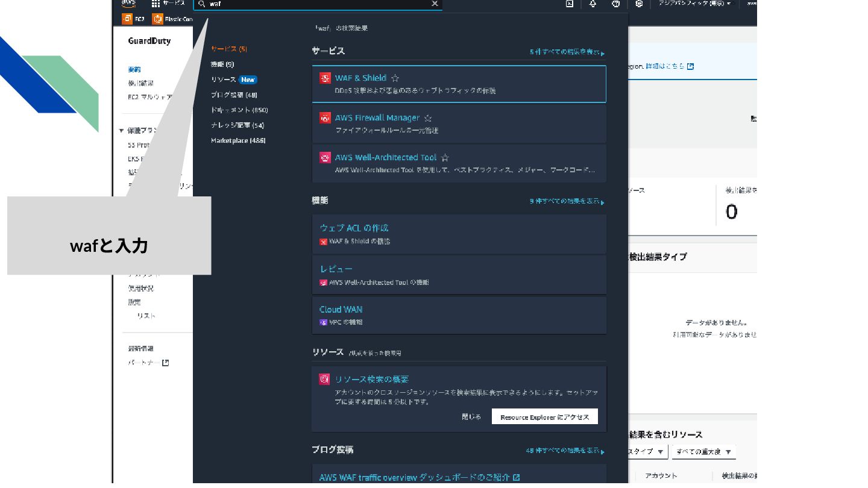
Task: Click external link icon on blog post
Action: point(517,477)
